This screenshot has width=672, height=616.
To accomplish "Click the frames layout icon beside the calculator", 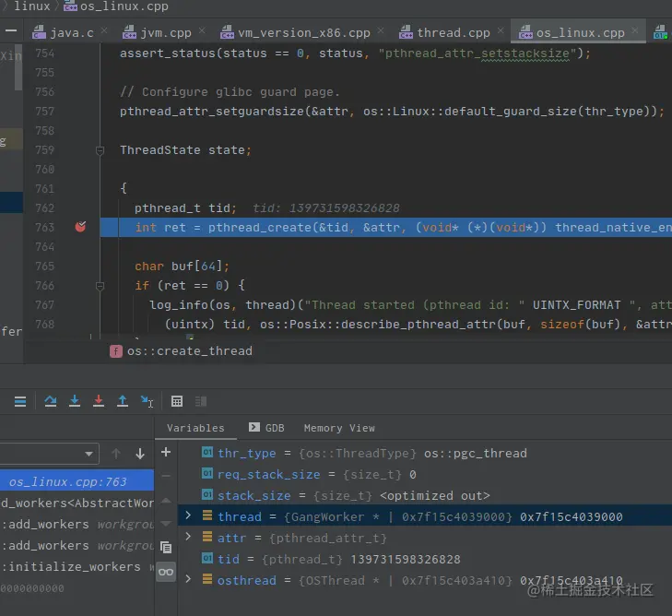I will coord(201,401).
